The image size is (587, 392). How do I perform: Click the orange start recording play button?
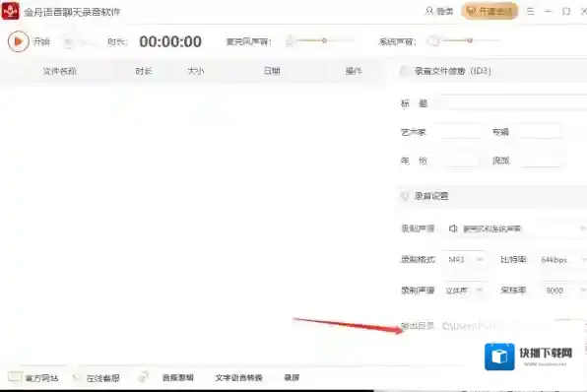[18, 41]
